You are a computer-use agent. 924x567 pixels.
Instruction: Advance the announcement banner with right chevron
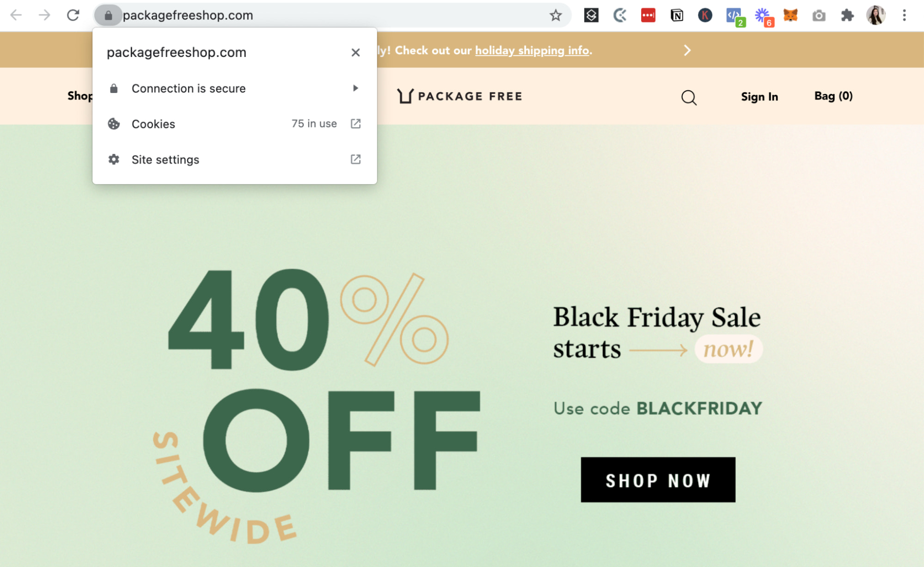coord(687,50)
